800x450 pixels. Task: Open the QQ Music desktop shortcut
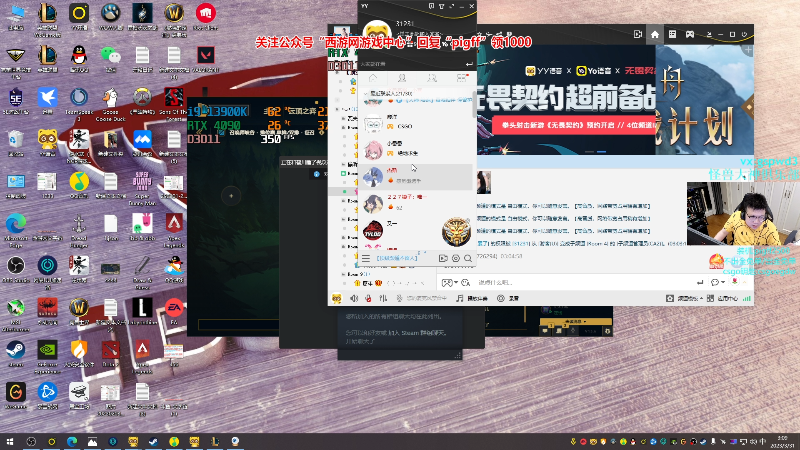pyautogui.click(x=79, y=186)
